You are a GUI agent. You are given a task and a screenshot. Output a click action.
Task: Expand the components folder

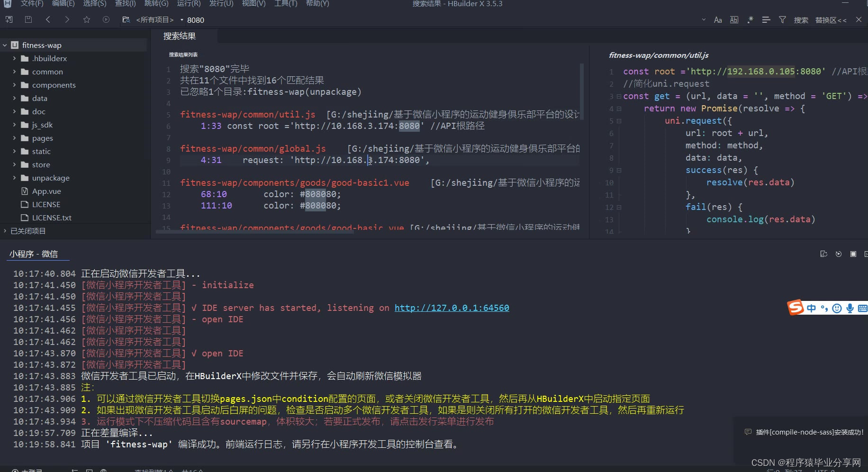click(14, 85)
